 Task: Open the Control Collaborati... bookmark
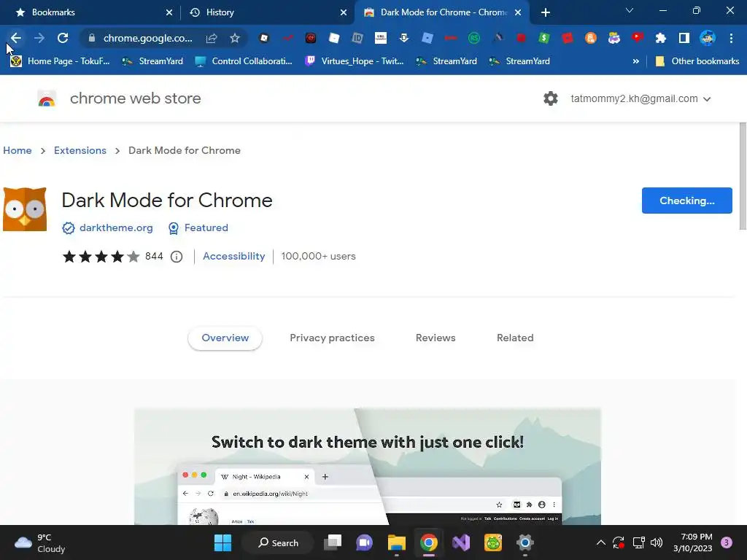(x=244, y=61)
